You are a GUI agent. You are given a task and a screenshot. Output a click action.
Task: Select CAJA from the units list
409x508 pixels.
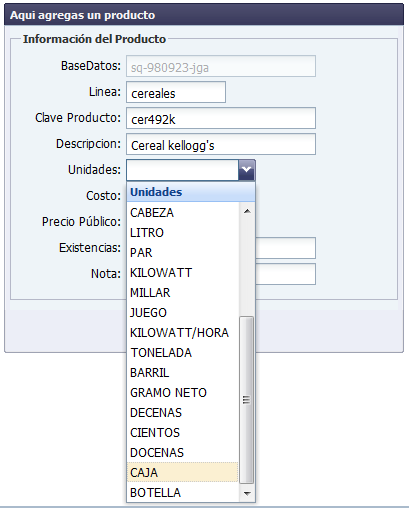(182, 472)
